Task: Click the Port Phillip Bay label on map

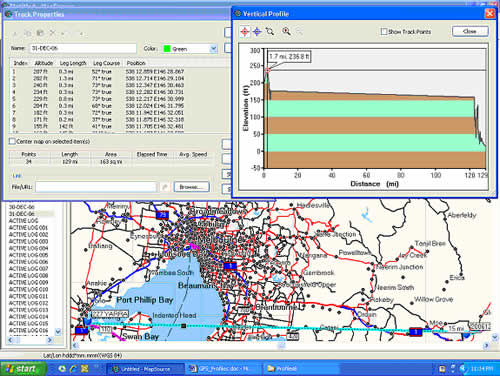Action: 145,300
